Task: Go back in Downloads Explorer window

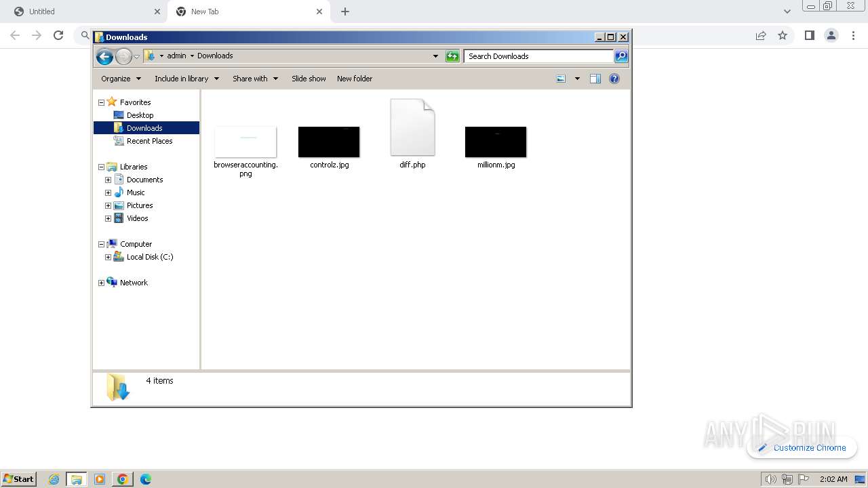Action: [x=104, y=56]
